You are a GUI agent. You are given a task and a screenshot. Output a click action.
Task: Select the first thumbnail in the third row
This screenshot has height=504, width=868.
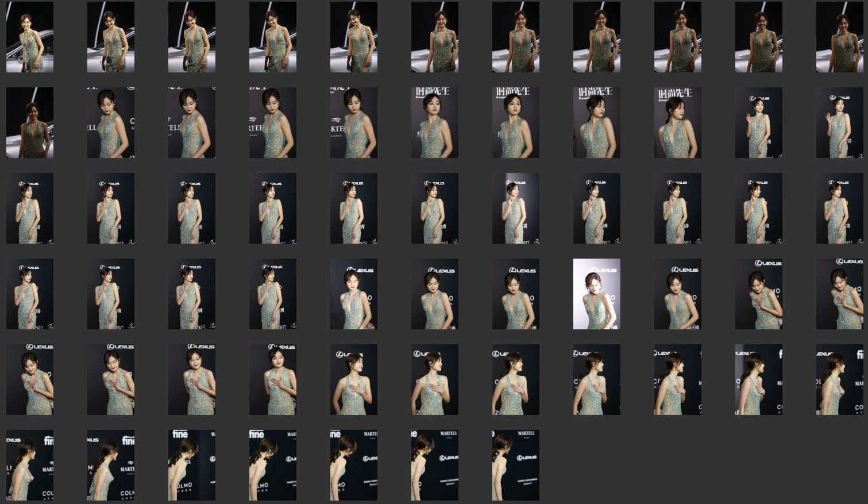[30, 208]
